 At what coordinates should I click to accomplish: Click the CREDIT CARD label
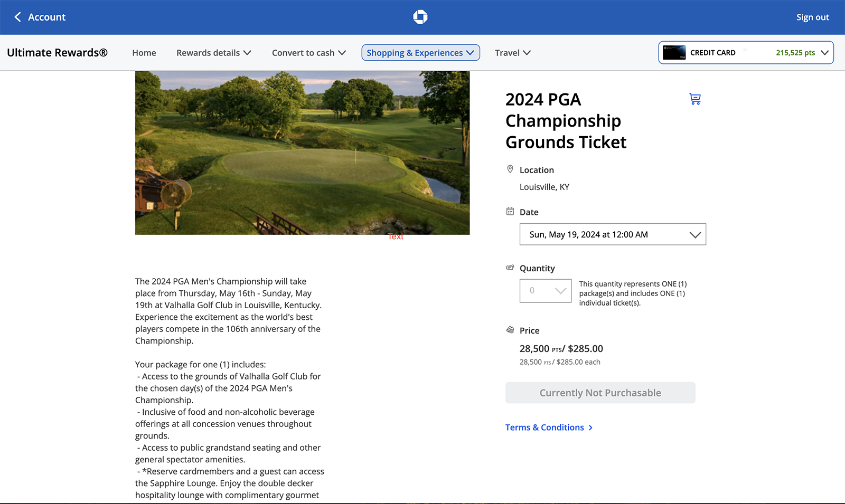pos(713,53)
